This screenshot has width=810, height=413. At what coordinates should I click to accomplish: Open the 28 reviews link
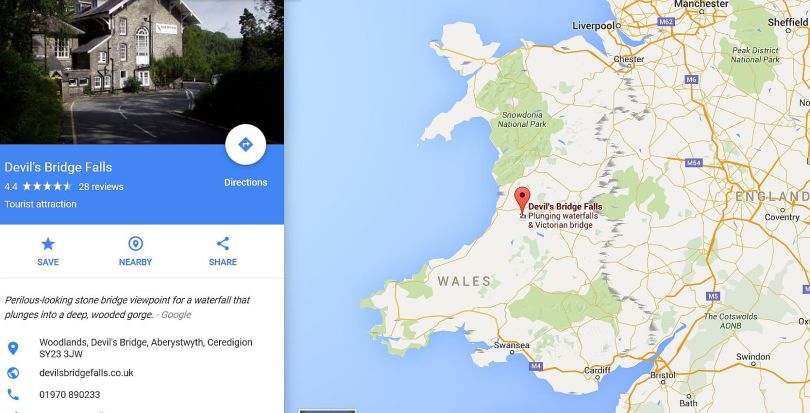pyautogui.click(x=101, y=187)
